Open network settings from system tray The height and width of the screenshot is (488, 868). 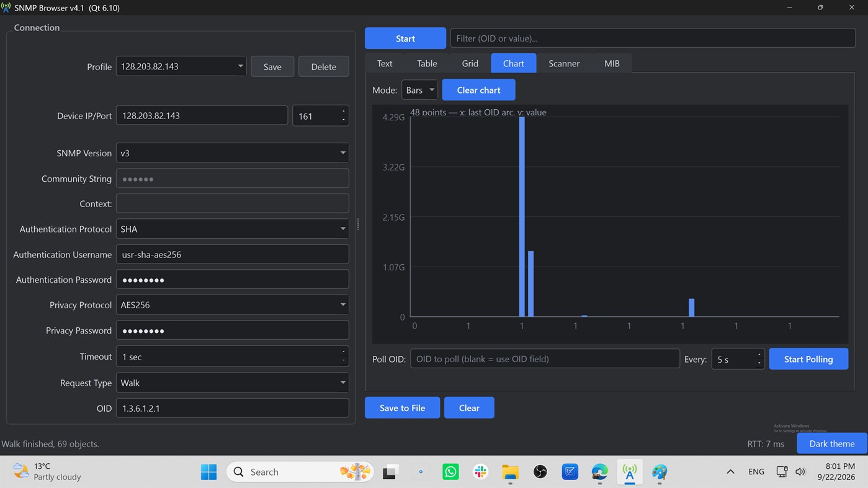pyautogui.click(x=782, y=472)
